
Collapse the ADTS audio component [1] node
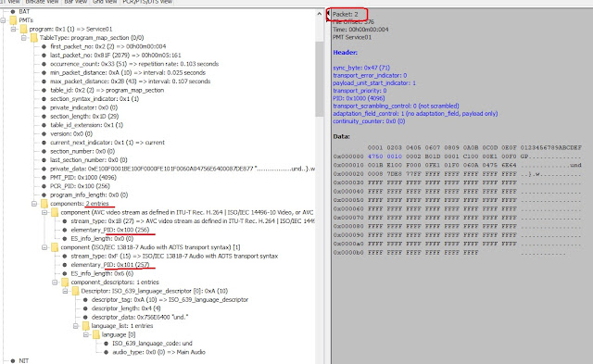coord(44,247)
